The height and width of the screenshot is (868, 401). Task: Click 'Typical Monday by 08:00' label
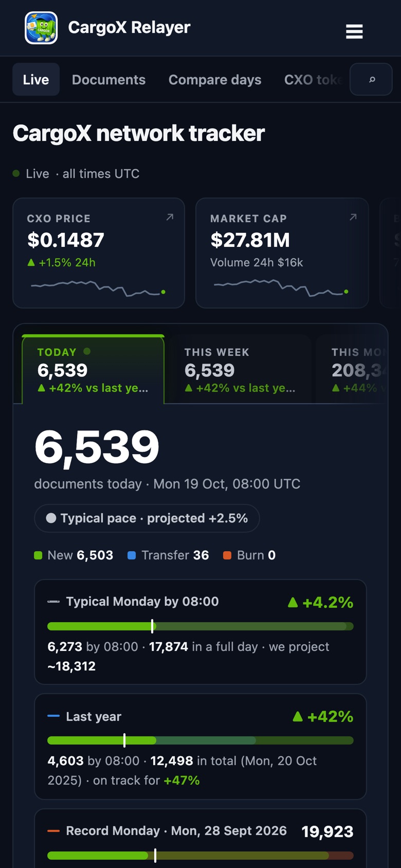click(x=142, y=602)
